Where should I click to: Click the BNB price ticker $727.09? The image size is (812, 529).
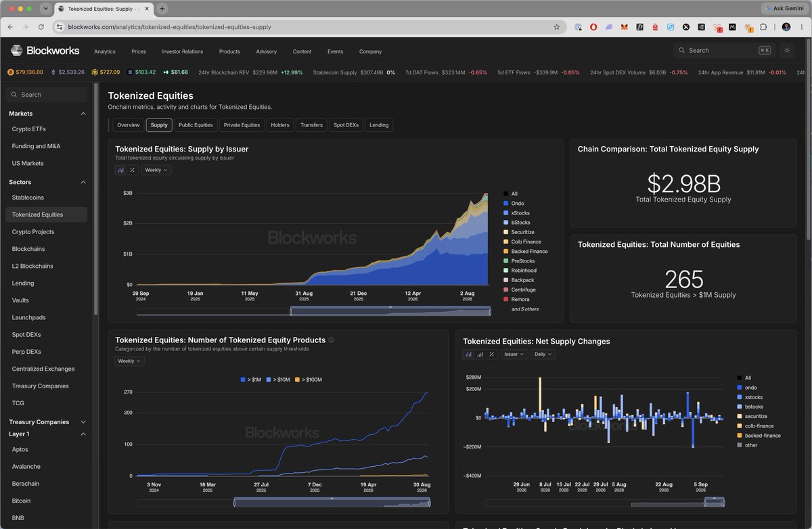pos(106,72)
